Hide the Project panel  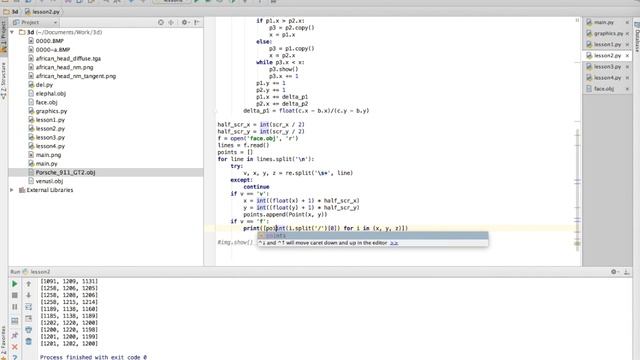click(x=197, y=22)
